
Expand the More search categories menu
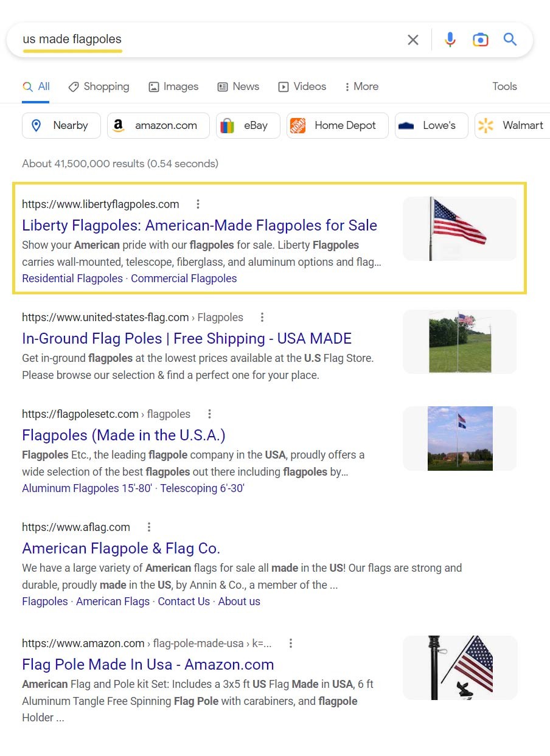point(361,86)
